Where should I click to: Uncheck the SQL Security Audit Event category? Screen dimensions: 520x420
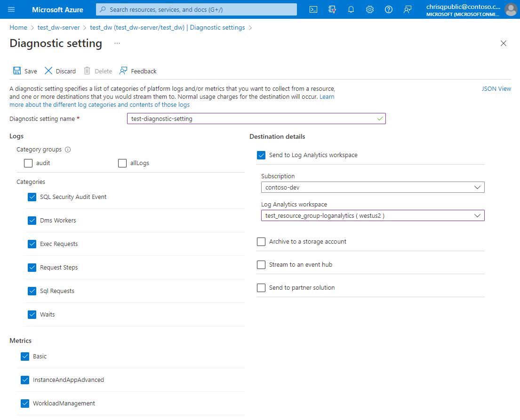click(x=32, y=197)
